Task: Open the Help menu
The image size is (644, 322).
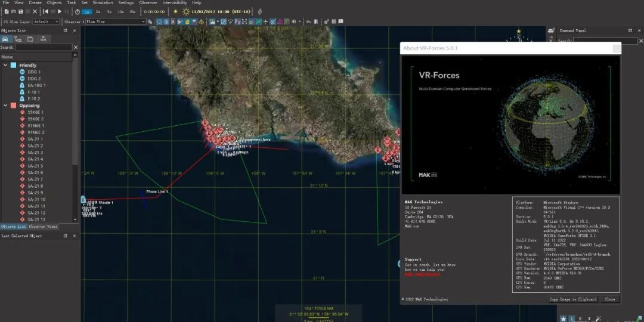Action: point(197,2)
